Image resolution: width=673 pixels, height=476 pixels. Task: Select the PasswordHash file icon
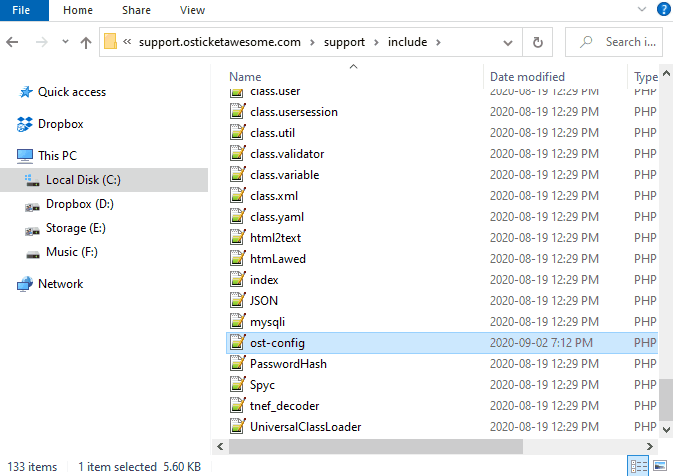[237, 364]
